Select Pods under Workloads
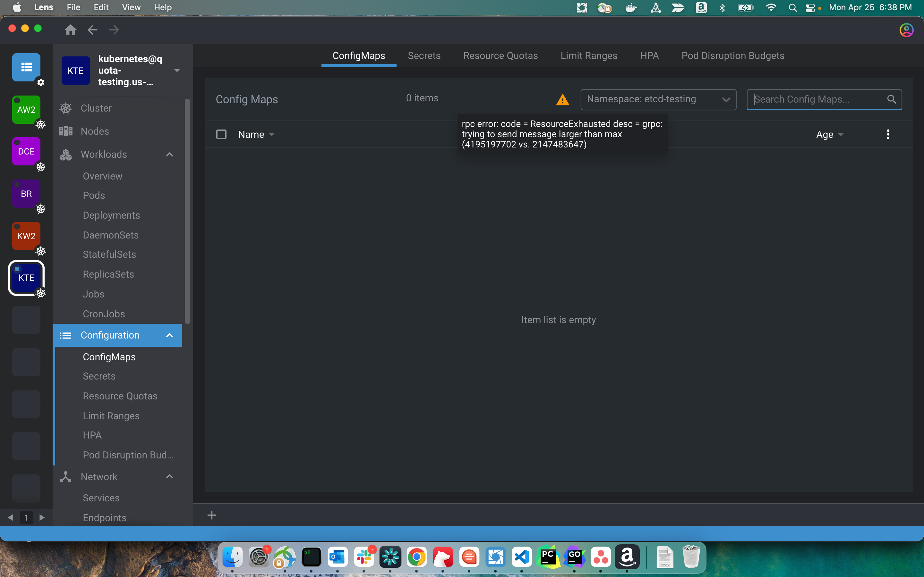 pos(94,196)
